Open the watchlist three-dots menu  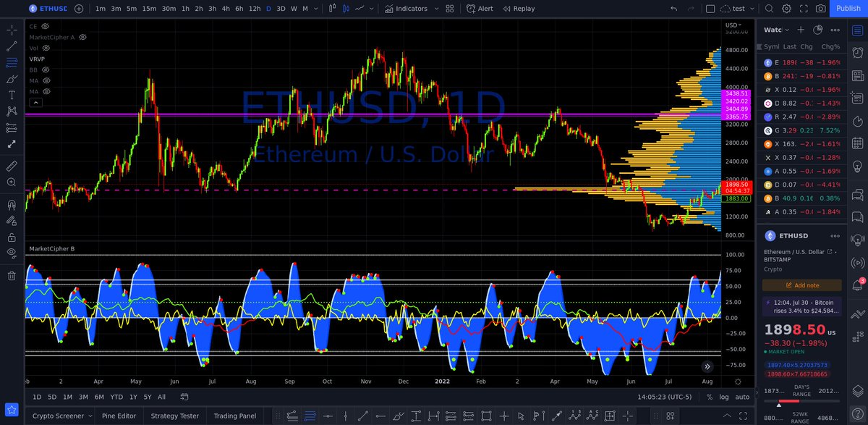(x=835, y=30)
